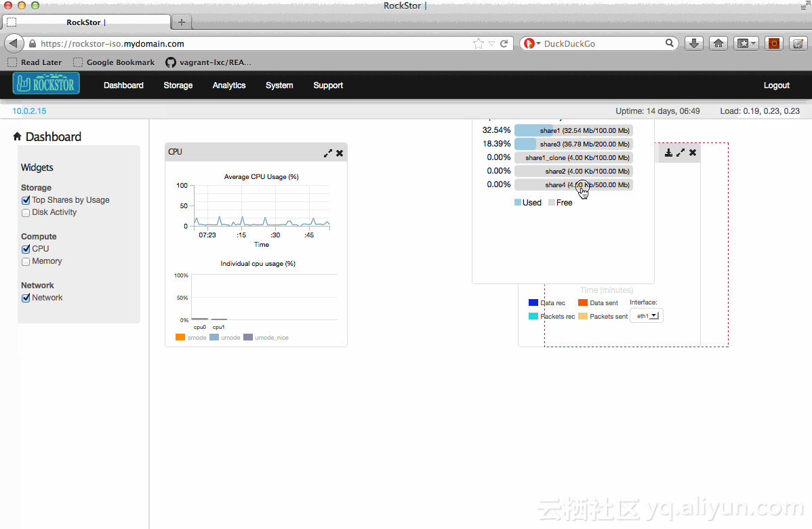Open the Google Bookmark shortcut
Viewport: 812px width, 529px height.
114,62
